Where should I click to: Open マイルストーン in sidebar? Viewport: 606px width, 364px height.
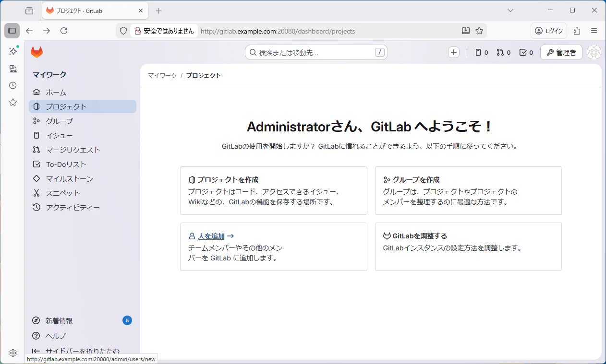83,178
